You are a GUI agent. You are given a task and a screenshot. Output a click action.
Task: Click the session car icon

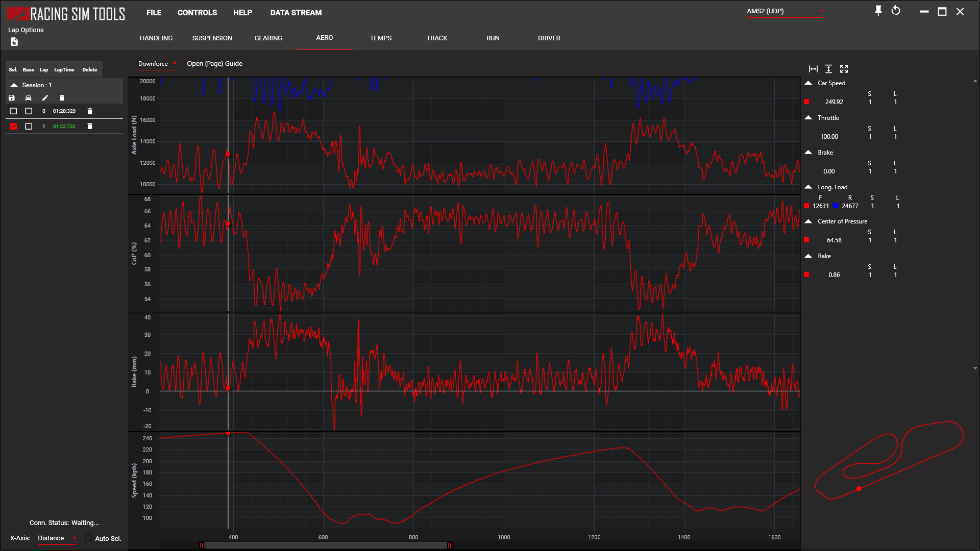pyautogui.click(x=29, y=98)
